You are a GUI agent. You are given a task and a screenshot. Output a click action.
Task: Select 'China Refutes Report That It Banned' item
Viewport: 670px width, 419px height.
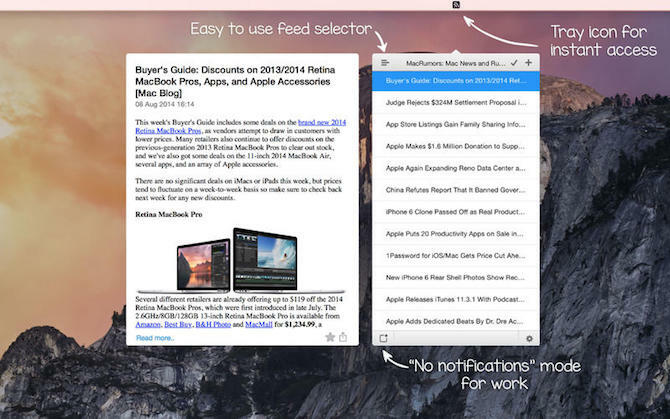coord(456,190)
